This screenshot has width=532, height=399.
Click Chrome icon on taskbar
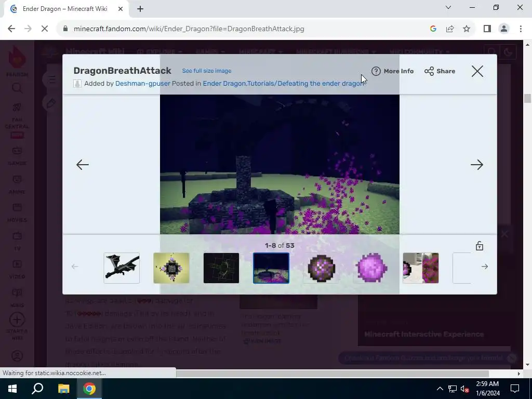point(89,389)
